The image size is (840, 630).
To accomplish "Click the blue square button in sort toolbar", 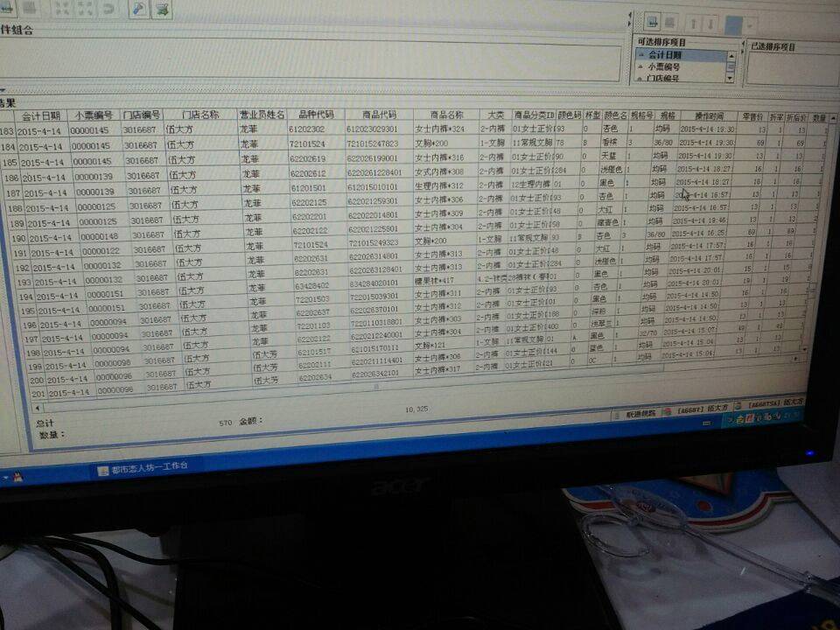I will click(x=733, y=24).
